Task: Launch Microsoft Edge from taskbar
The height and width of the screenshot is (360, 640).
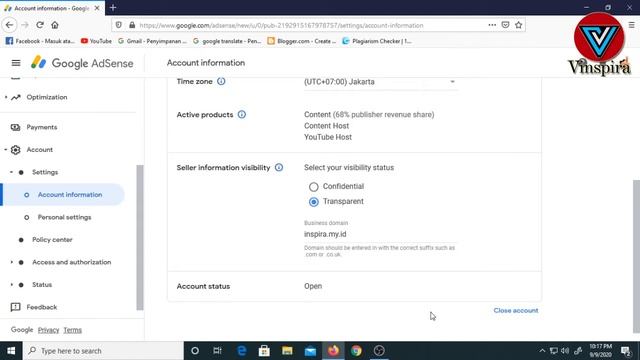Action: coord(241,351)
